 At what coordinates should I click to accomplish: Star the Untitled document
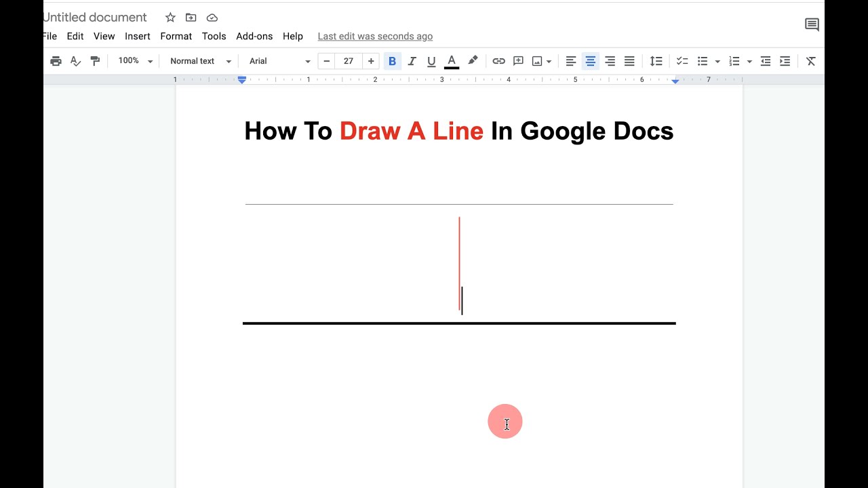pyautogui.click(x=170, y=18)
